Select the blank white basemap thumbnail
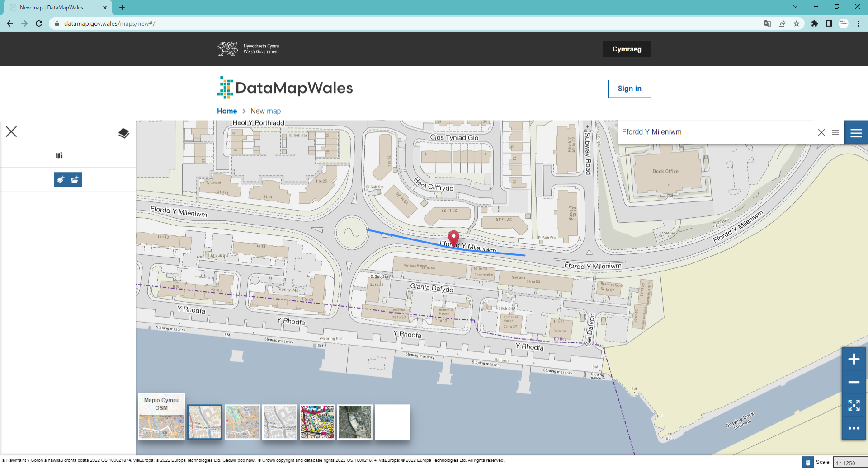The image size is (868, 468). pos(392,422)
